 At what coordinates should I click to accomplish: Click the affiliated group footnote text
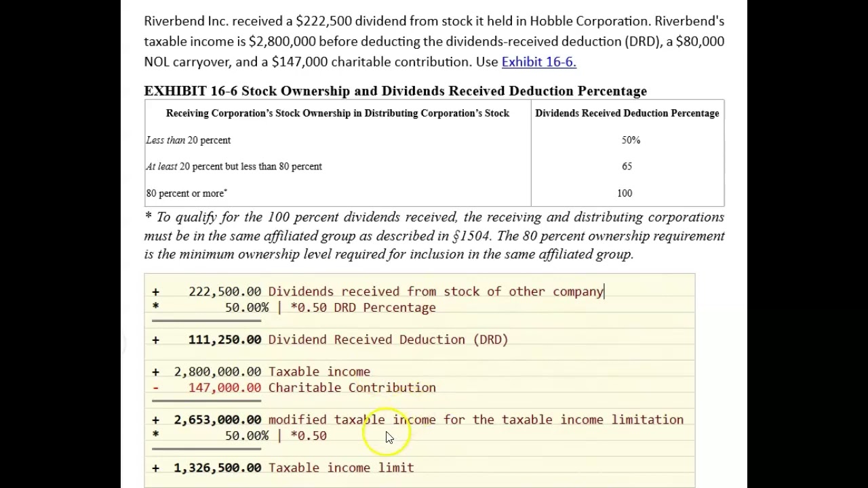coord(434,236)
